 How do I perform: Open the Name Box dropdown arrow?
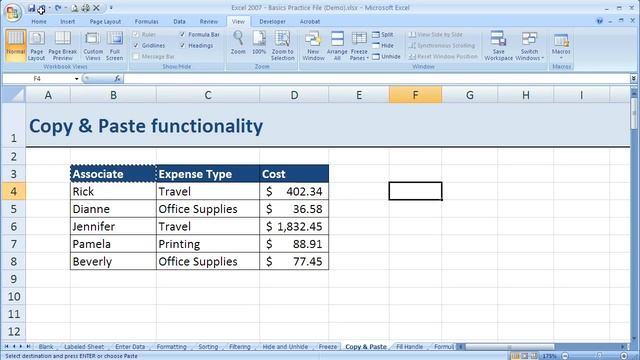point(76,78)
